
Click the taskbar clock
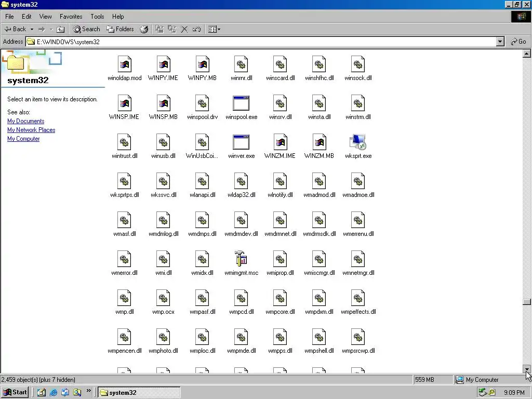click(x=514, y=393)
